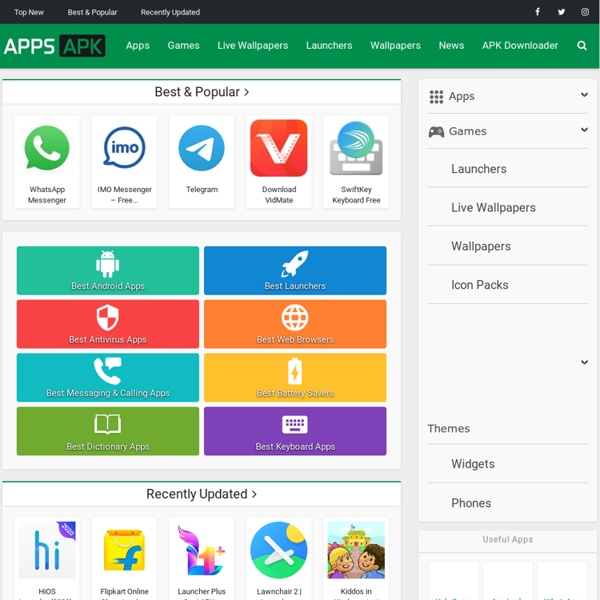
Task: Click the sidebar Apps grid icon
Action: tap(436, 97)
